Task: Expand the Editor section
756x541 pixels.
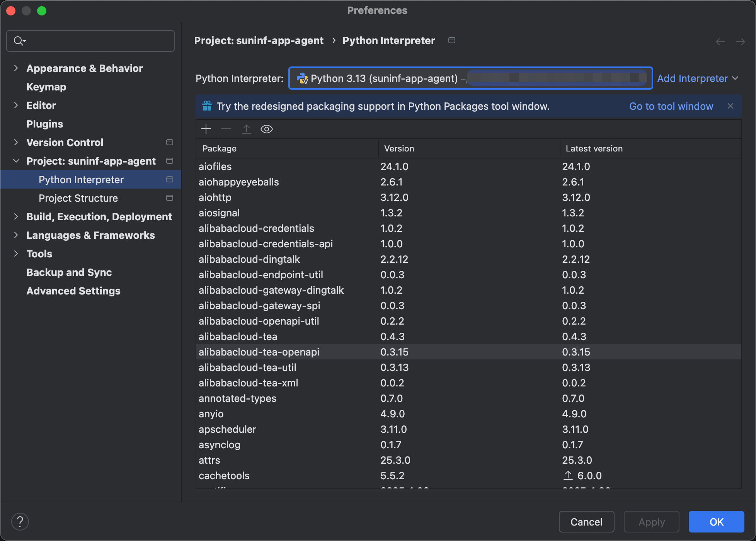Action: click(16, 105)
